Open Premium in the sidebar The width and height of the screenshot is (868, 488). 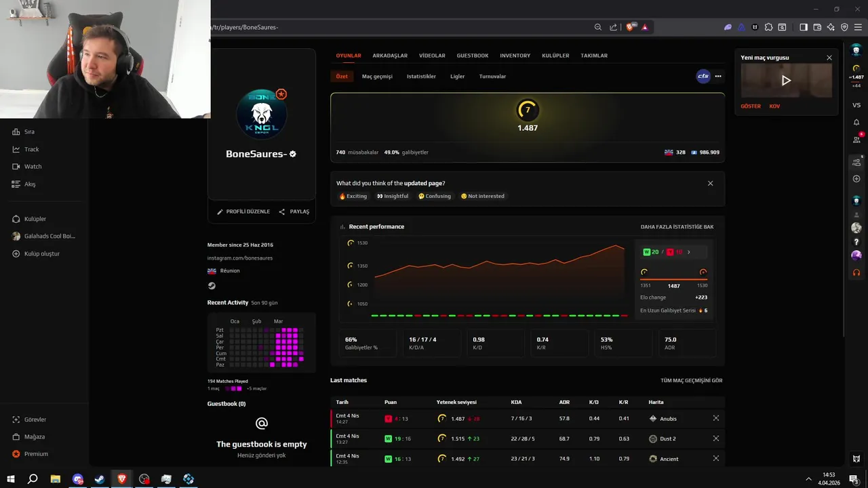30,453
